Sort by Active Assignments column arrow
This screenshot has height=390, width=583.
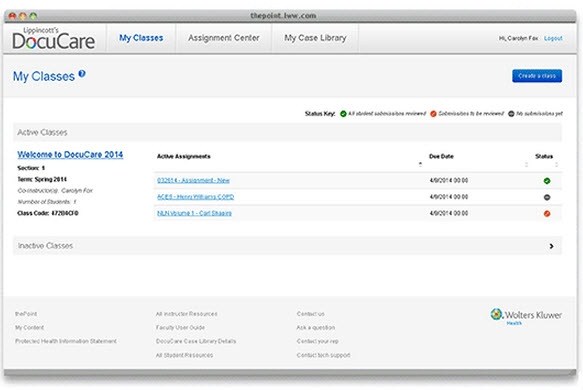pyautogui.click(x=420, y=164)
